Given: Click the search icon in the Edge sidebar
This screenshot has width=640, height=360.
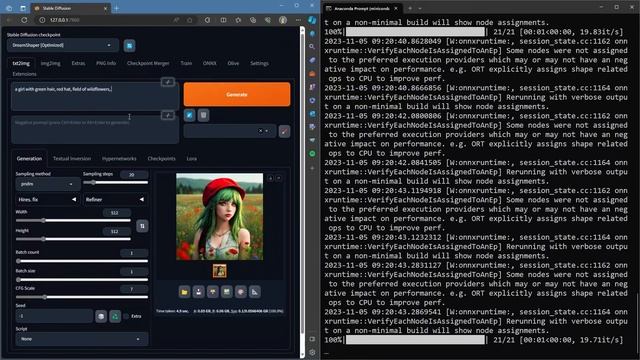Looking at the screenshot, I should [312, 47].
